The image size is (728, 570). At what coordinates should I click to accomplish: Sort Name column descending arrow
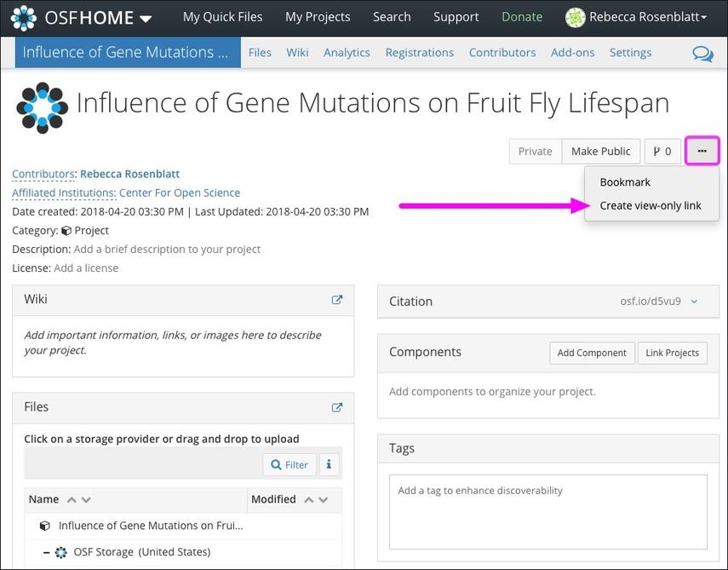click(x=86, y=500)
